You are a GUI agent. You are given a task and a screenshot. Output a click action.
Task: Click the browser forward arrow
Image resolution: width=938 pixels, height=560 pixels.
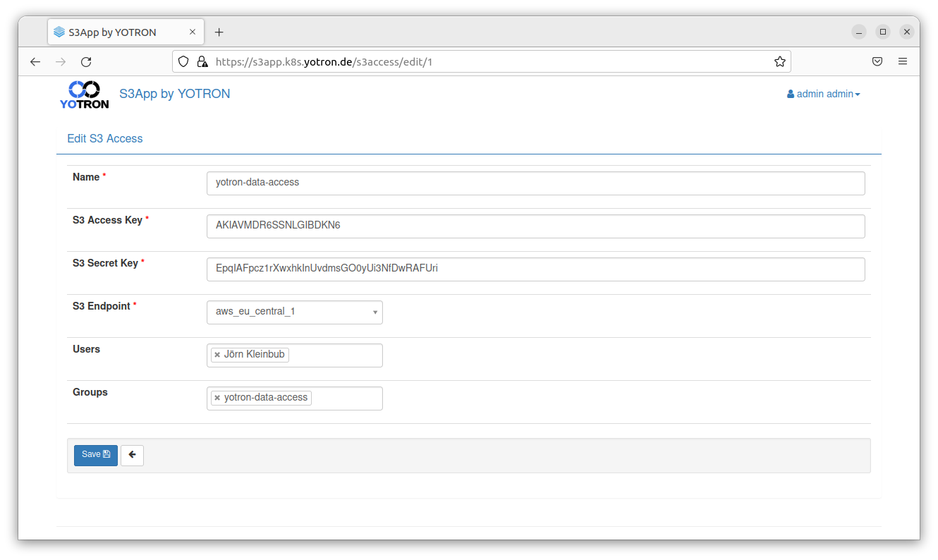pyautogui.click(x=61, y=62)
